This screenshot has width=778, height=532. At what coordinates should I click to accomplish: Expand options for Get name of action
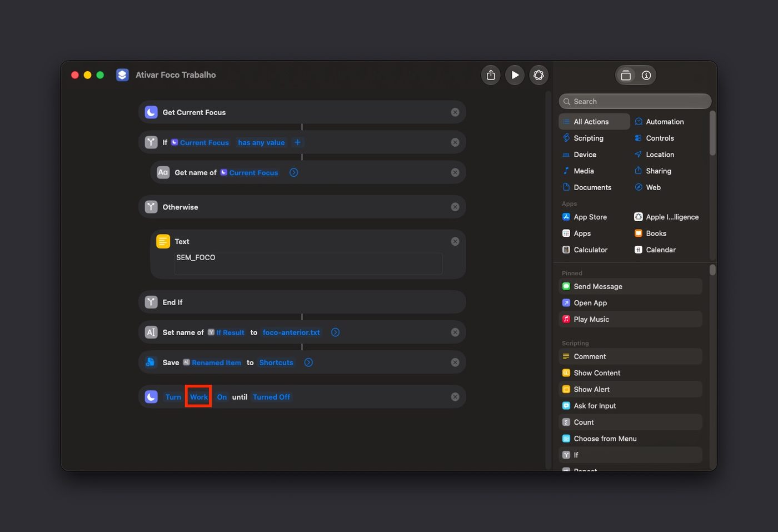(294, 172)
